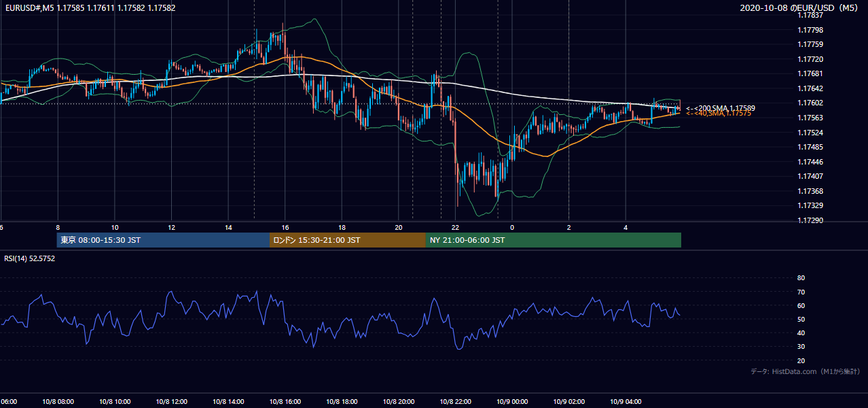The width and height of the screenshot is (868, 408).
Task: Click bottom axis date 10/8 18:00
Action: coord(342,401)
